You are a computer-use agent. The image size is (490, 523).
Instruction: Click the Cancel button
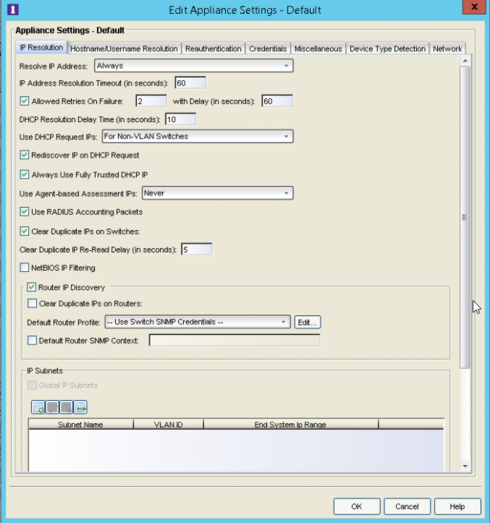point(407,506)
